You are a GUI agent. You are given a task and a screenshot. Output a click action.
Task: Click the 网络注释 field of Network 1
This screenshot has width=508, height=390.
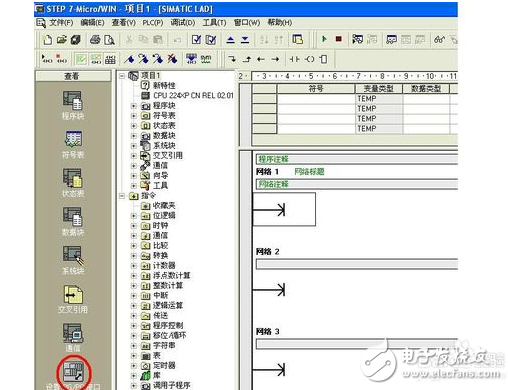(357, 184)
